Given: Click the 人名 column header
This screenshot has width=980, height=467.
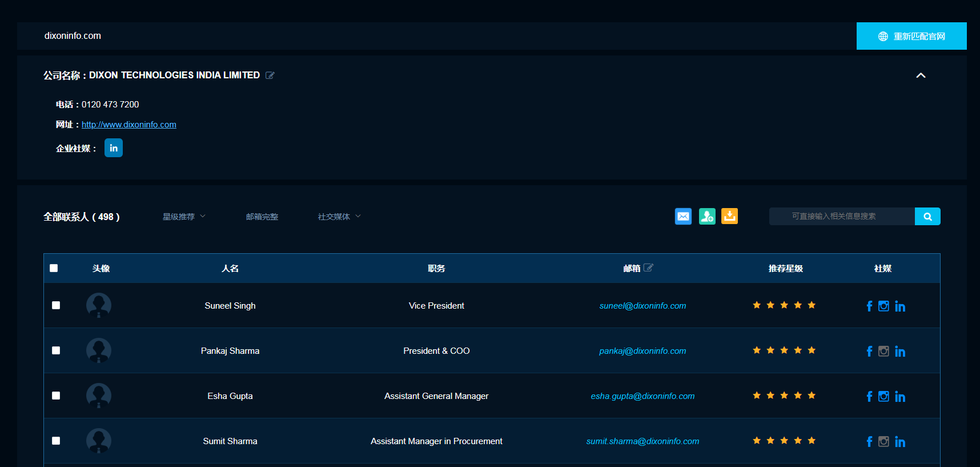Looking at the screenshot, I should click(230, 269).
